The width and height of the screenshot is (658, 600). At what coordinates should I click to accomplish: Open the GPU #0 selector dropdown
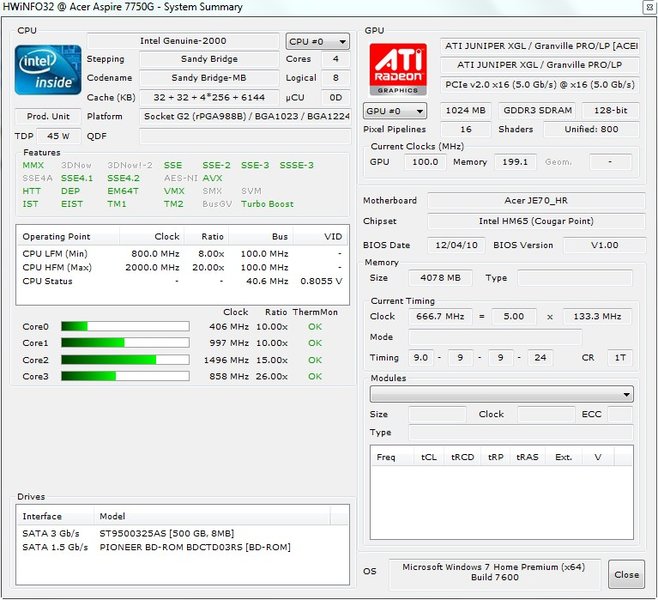[394, 111]
